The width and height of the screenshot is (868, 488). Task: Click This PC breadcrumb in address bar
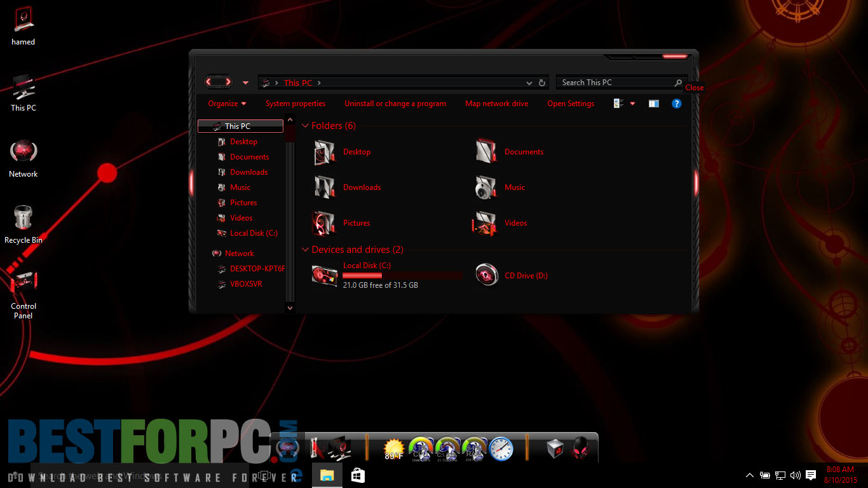pos(298,83)
